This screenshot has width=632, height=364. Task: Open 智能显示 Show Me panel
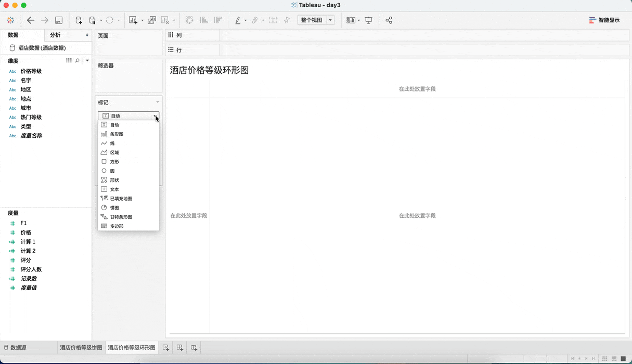pyautogui.click(x=604, y=20)
